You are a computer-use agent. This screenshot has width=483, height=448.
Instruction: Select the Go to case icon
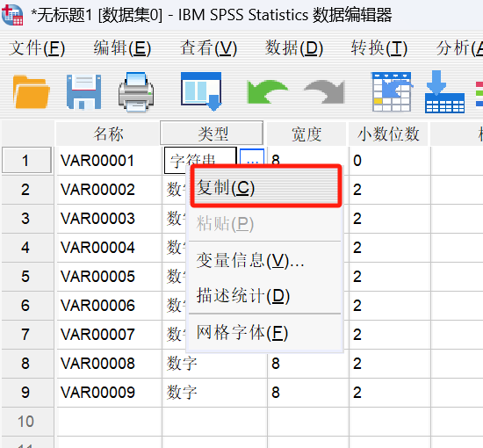[x=393, y=92]
